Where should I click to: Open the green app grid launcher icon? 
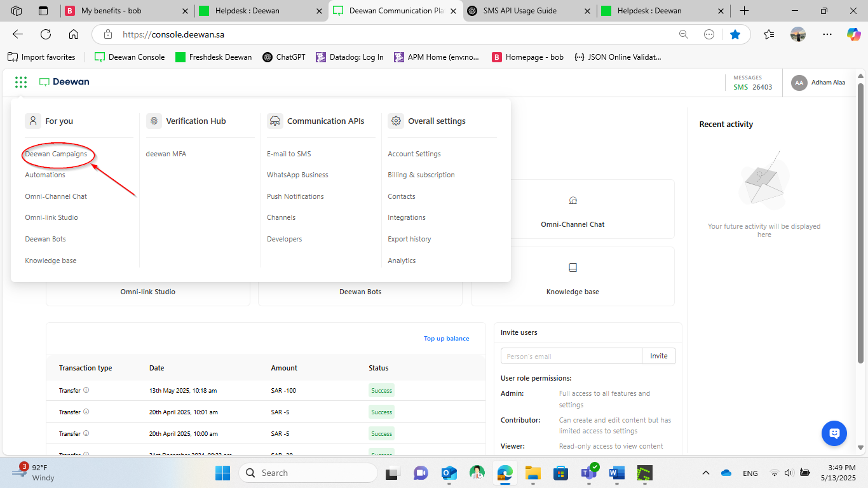(21, 82)
